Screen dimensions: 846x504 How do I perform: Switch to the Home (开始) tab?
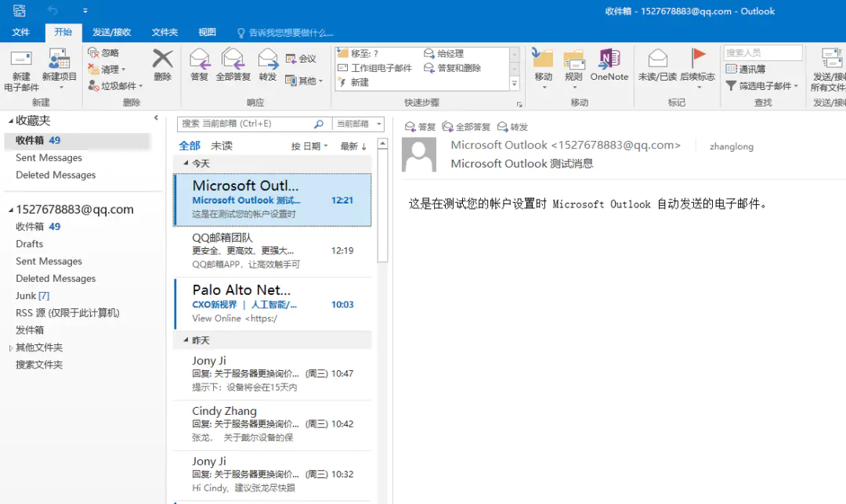coord(63,32)
